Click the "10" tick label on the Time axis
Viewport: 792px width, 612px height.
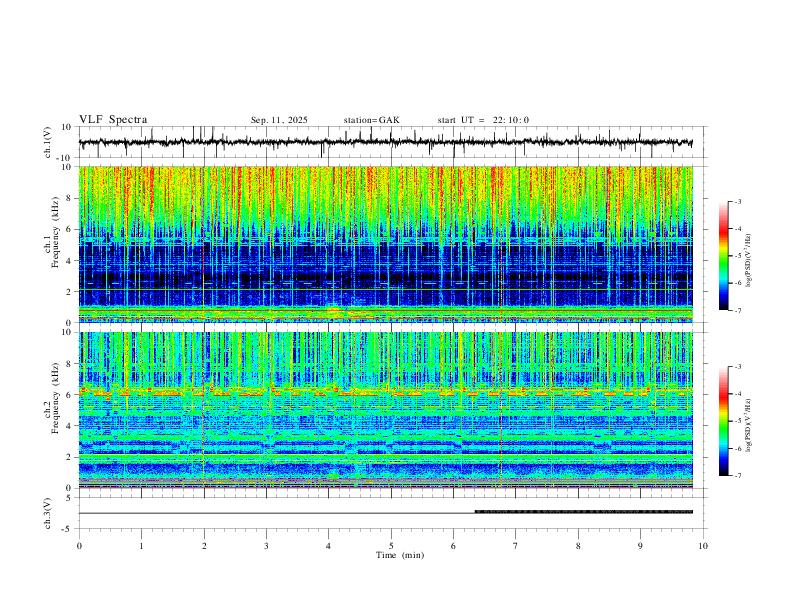(x=703, y=546)
